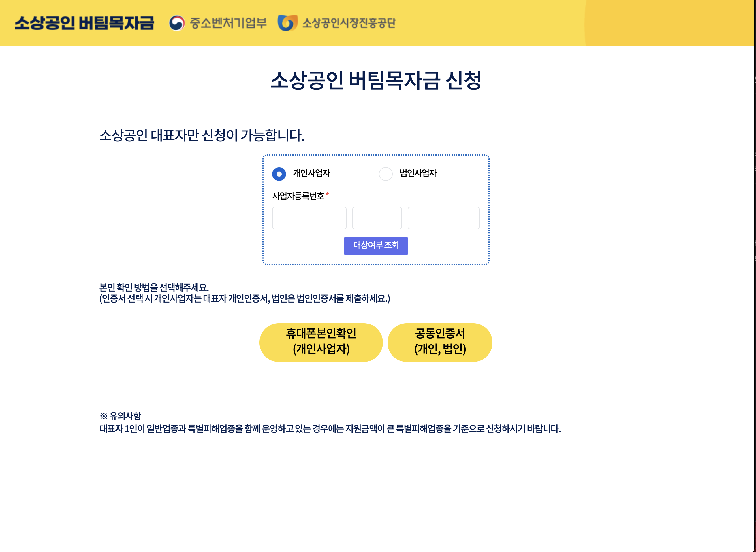Image resolution: width=756 pixels, height=552 pixels.
Task: Choose 공동인증서 (개인, 법인) verification
Action: tap(440, 342)
